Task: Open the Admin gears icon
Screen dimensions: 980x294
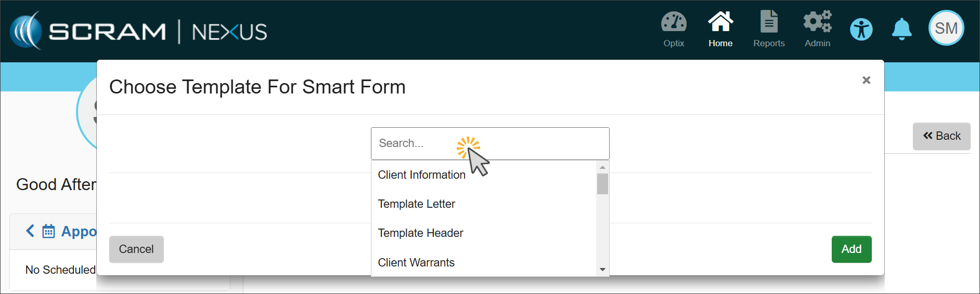Action: tap(817, 23)
